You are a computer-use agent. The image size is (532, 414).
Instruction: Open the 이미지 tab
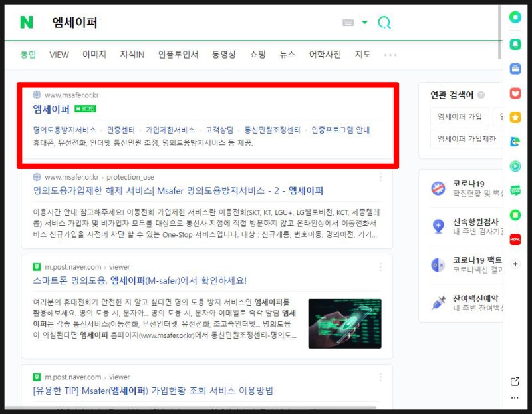94,55
